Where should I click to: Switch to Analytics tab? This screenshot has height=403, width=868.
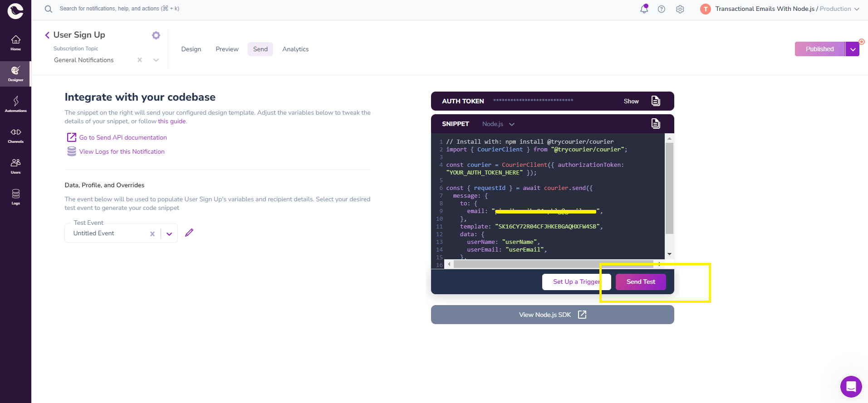pos(295,49)
